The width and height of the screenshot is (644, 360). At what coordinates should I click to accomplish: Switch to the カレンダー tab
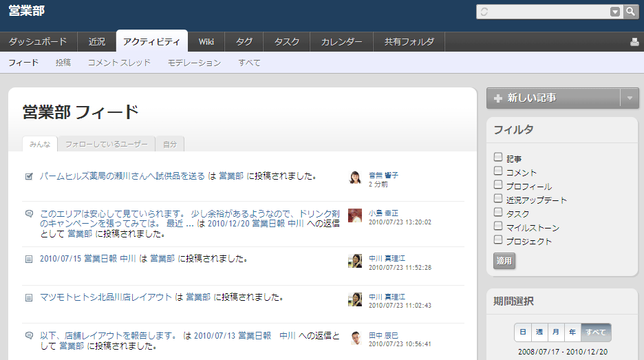pyautogui.click(x=341, y=42)
